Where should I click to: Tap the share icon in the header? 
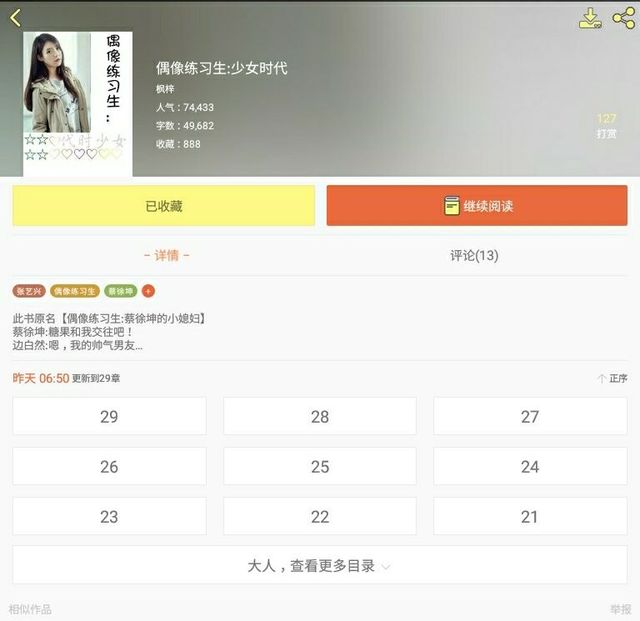pos(624,19)
